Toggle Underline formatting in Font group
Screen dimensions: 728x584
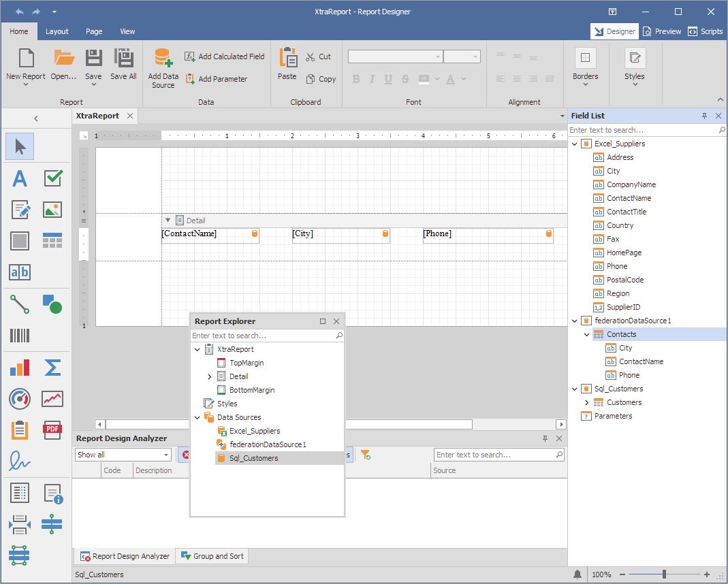point(388,79)
